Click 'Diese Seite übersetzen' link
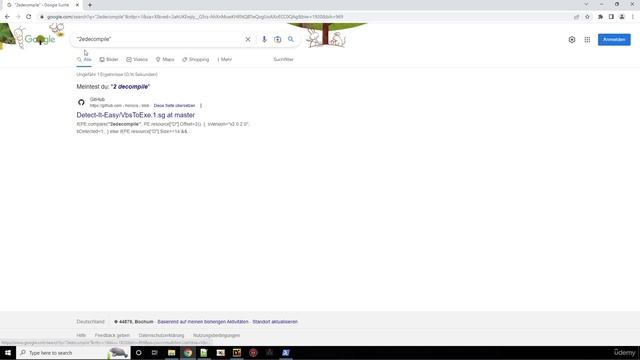The height and width of the screenshot is (360, 640). point(174,106)
